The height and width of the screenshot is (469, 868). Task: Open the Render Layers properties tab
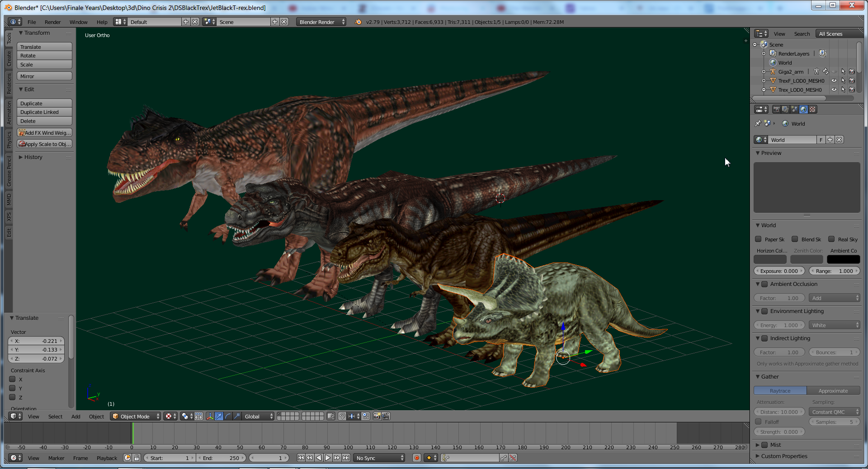[785, 109]
